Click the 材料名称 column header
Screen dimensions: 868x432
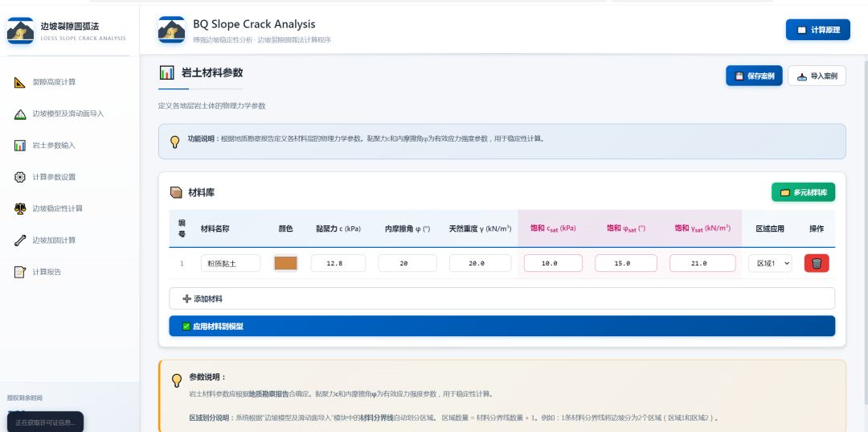[215, 228]
